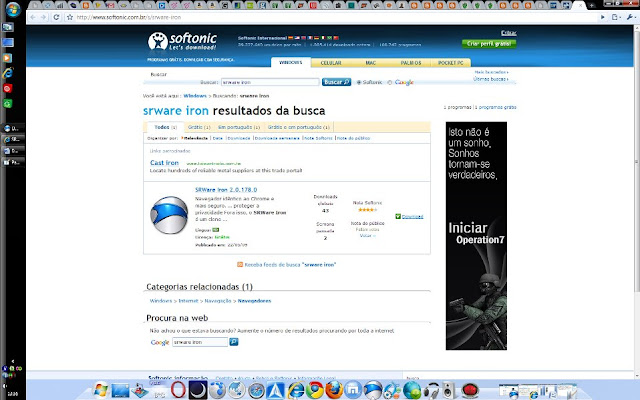Viewport: 640px width, 400px height.
Task: Open the speaker icon in the dock
Action: [449, 391]
